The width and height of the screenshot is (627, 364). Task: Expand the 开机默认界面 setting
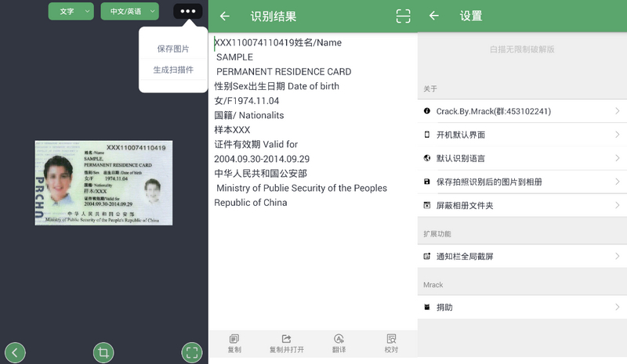pyautogui.click(x=522, y=135)
